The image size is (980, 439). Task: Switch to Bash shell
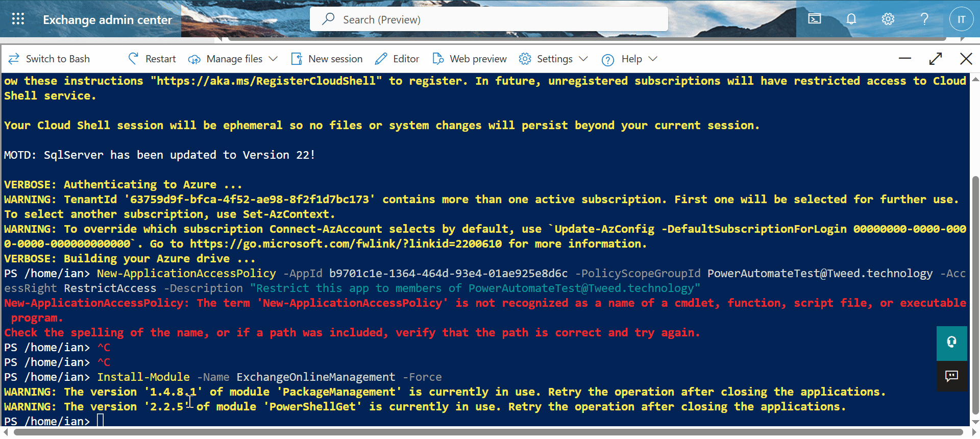coord(49,59)
